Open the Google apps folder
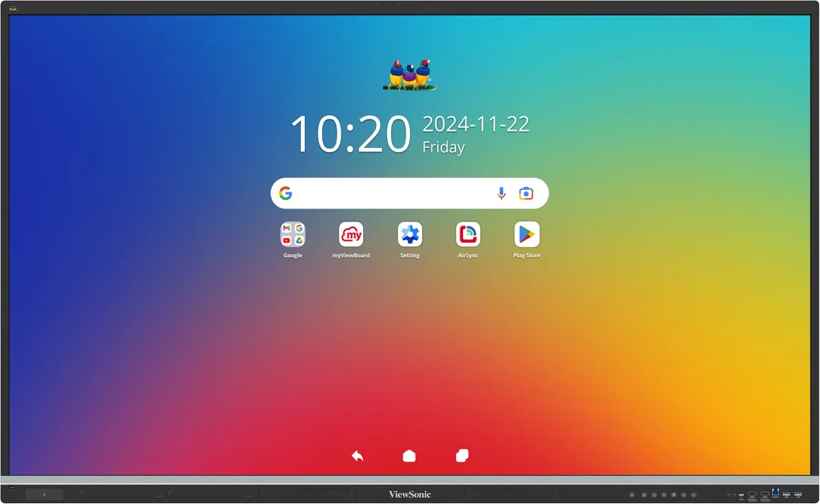The image size is (820, 504). pyautogui.click(x=292, y=232)
